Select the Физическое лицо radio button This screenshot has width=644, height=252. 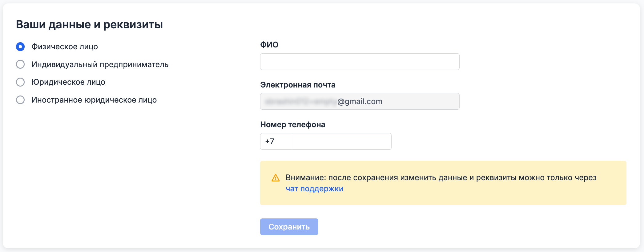coord(20,47)
